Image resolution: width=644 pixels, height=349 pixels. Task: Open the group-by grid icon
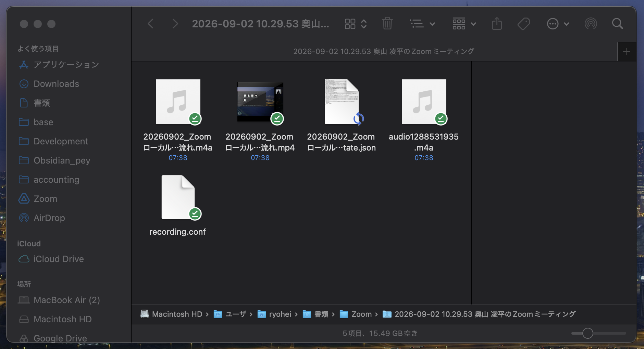coord(459,24)
